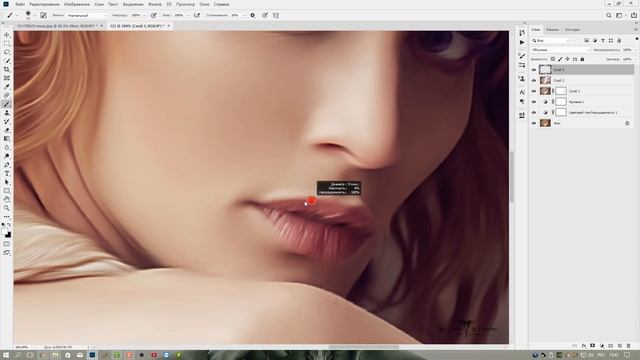Open layer opacity dropdown arrow

pos(636,50)
